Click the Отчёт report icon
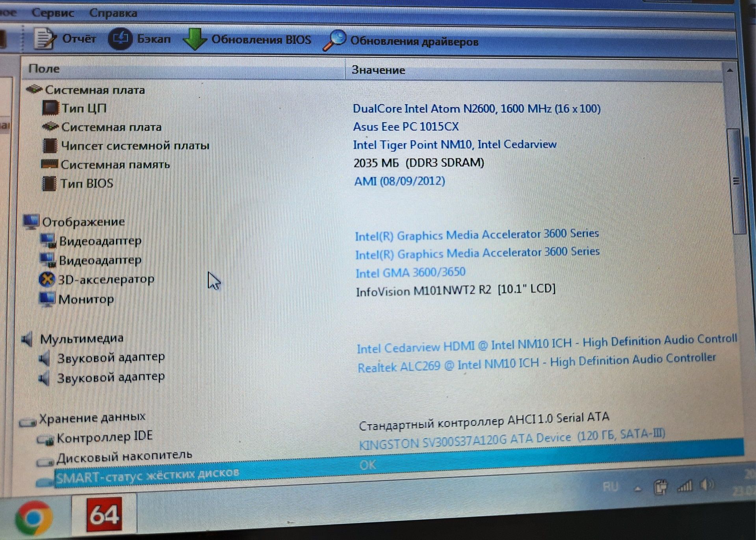The image size is (756, 540). [45, 38]
